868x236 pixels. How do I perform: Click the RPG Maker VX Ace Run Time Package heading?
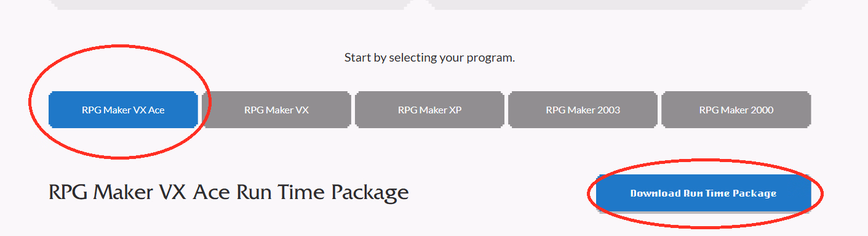(228, 192)
